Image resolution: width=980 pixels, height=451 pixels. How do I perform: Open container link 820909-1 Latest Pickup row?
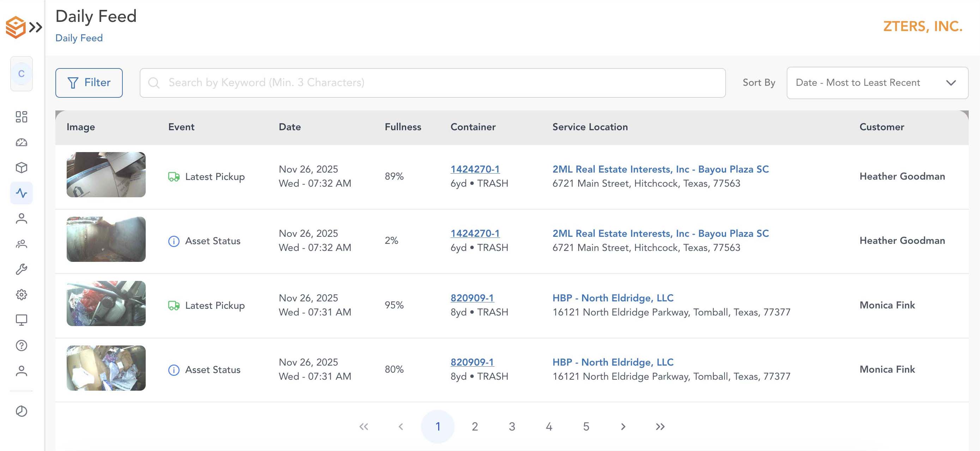tap(472, 297)
